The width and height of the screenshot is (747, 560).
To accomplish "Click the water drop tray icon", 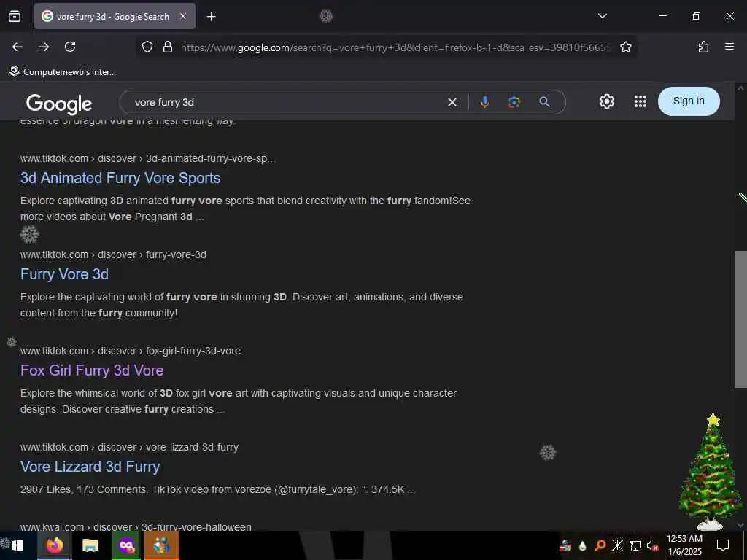I will (582, 545).
